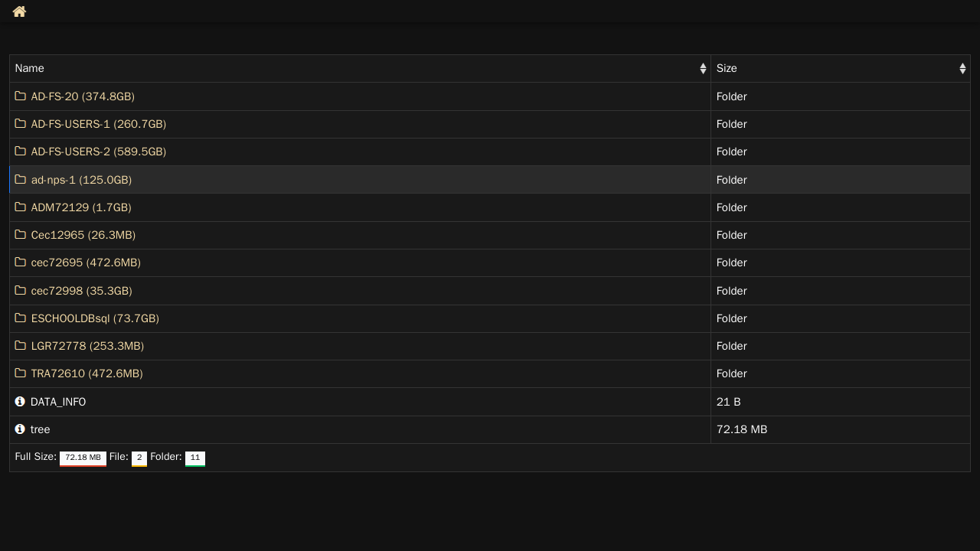Open the Cec12965 (26.3MB) folder
The height and width of the screenshot is (551, 980).
tap(83, 235)
